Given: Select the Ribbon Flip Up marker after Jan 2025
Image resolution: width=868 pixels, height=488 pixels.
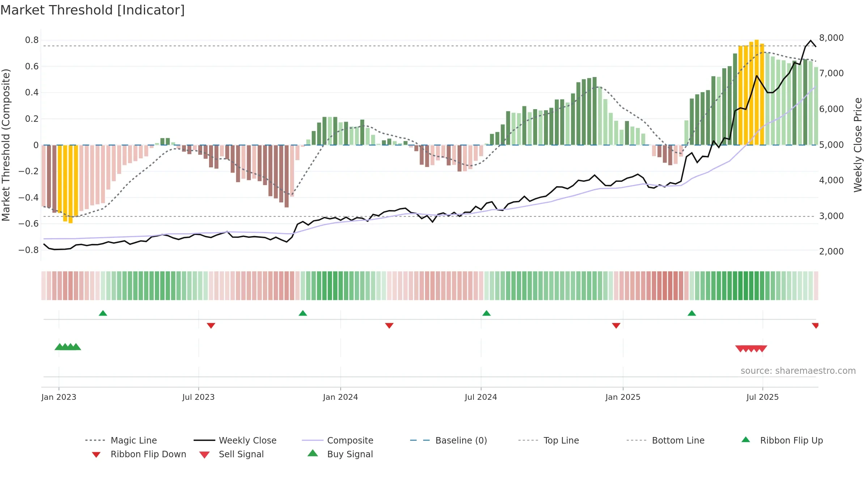Looking at the screenshot, I should pos(692,313).
